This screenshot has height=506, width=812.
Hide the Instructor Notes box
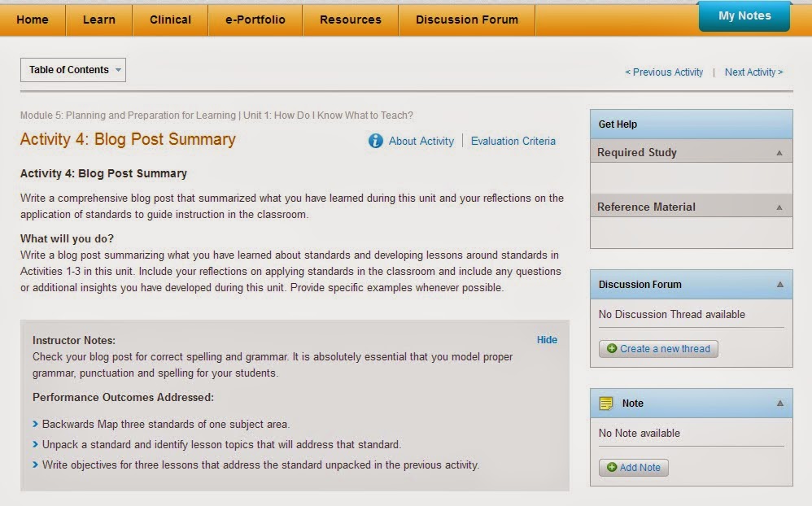point(547,340)
